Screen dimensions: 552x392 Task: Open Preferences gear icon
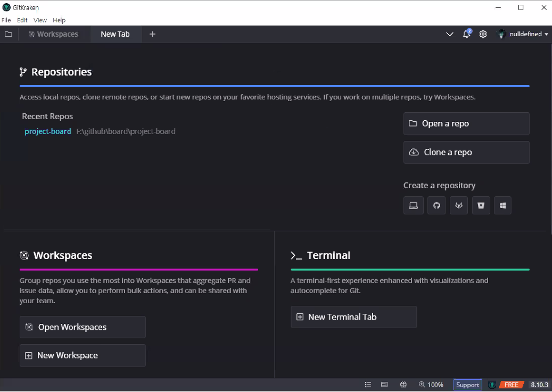pos(483,34)
